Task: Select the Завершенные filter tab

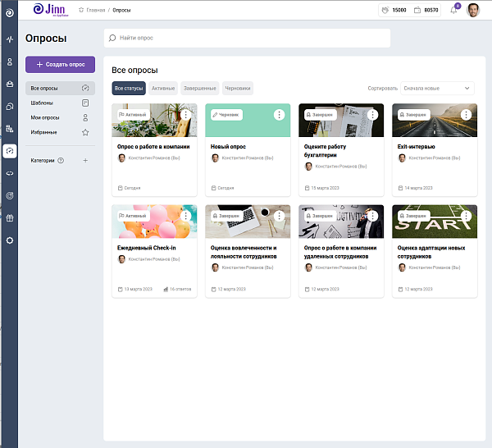Action: (x=200, y=89)
